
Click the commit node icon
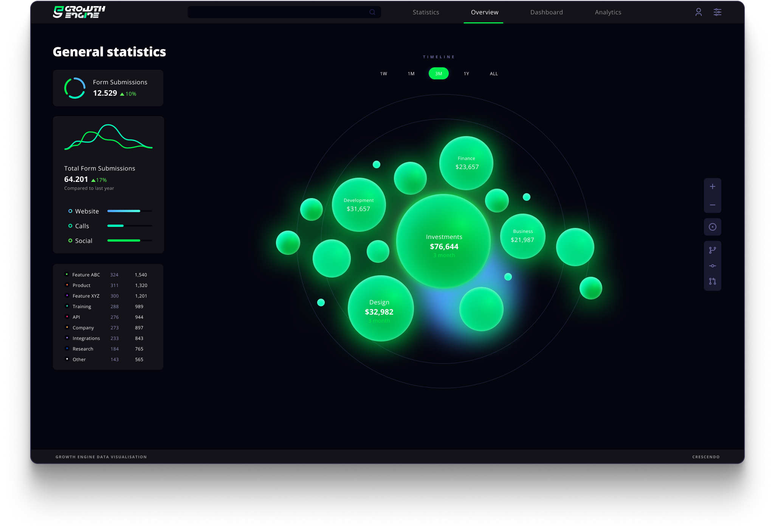pos(712,266)
